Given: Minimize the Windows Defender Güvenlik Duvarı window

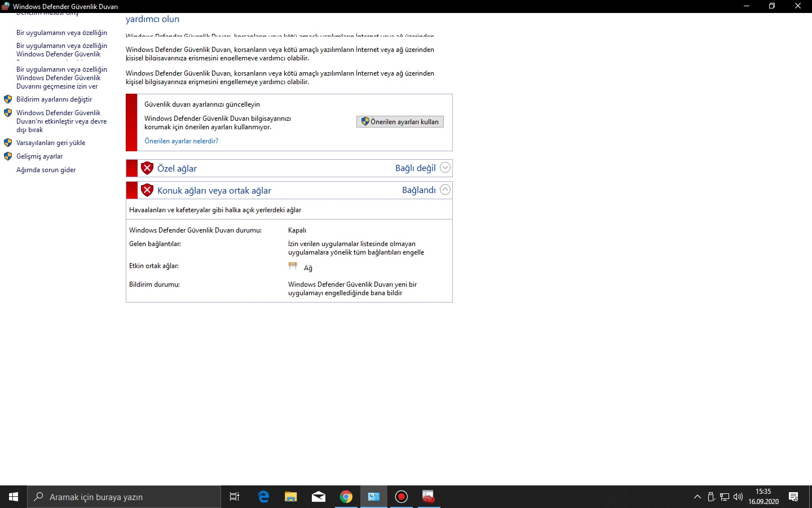Looking at the screenshot, I should click(747, 6).
